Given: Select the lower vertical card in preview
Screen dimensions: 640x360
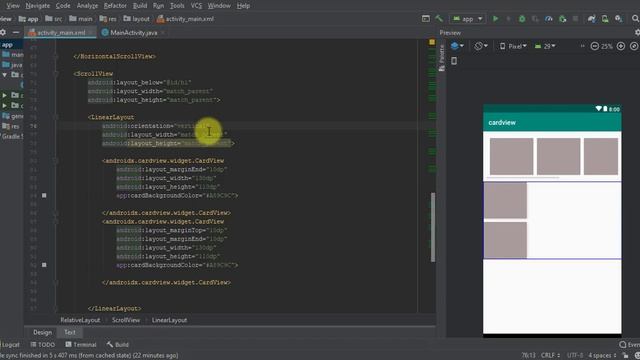Looking at the screenshot, I should [505, 240].
